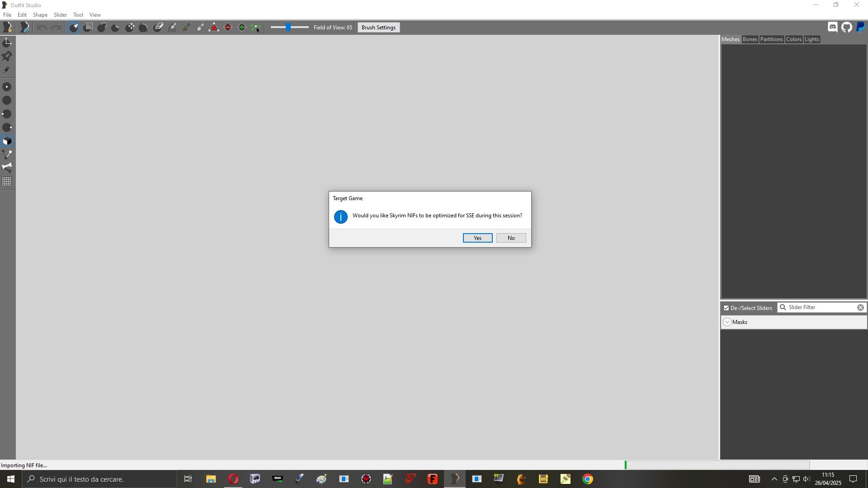Screen dimensions: 868x488
Task: Select the Inflate brush tool
Action: (x=102, y=28)
